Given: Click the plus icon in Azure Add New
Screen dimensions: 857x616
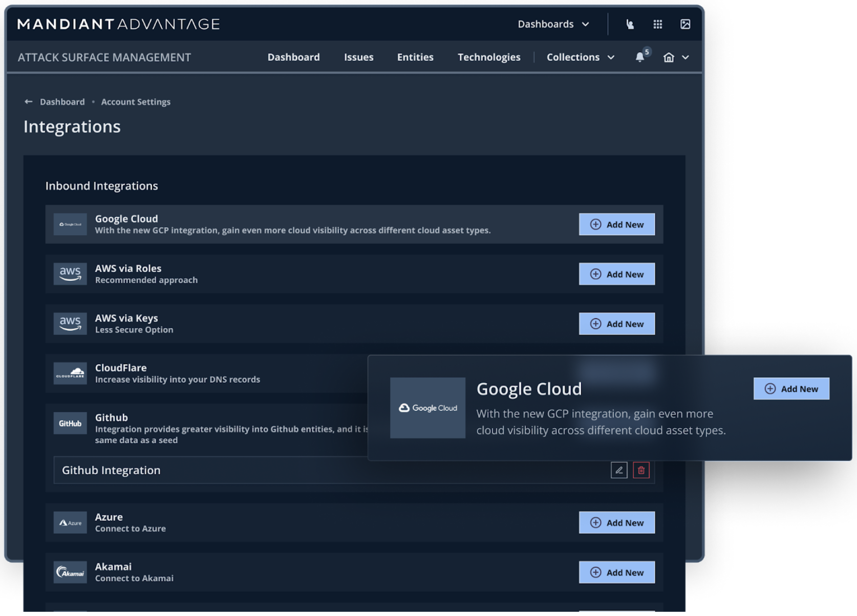Looking at the screenshot, I should (595, 523).
